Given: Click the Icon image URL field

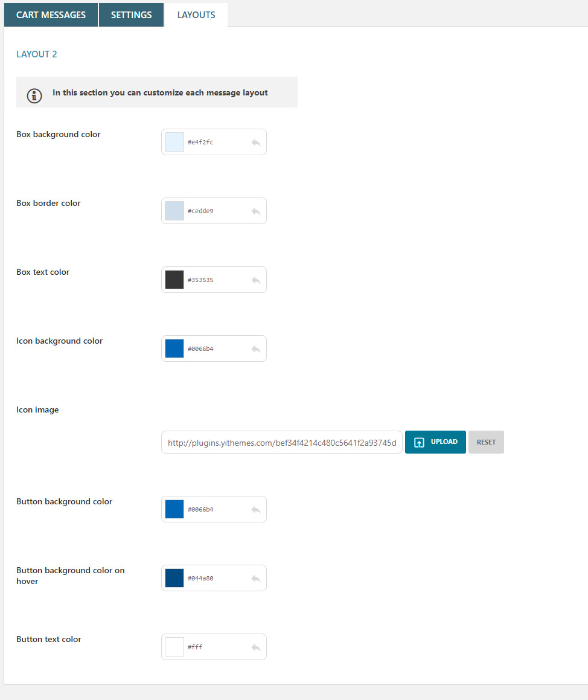Looking at the screenshot, I should 281,442.
